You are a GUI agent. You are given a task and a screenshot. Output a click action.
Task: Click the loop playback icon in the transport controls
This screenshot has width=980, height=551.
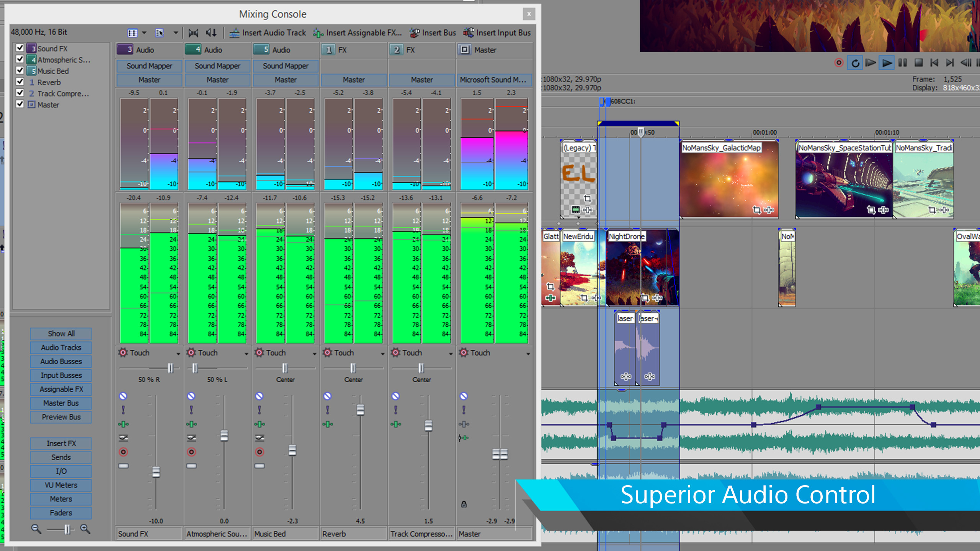[855, 63]
